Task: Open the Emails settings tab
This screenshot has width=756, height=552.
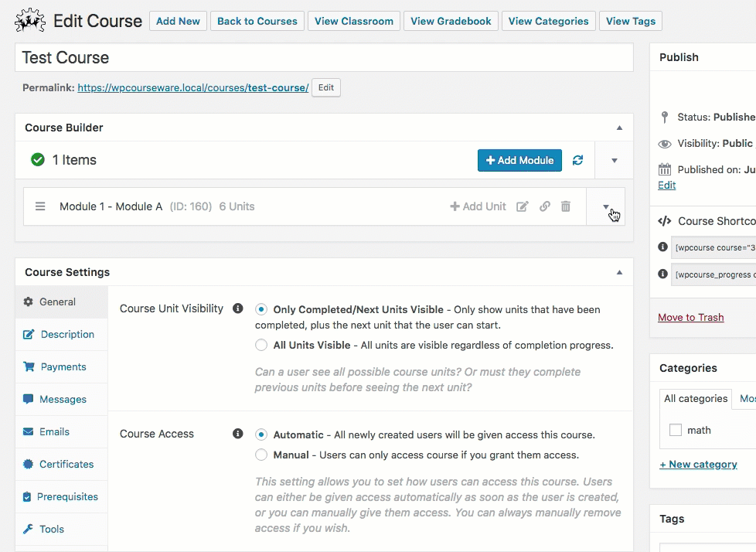Action: tap(62, 431)
